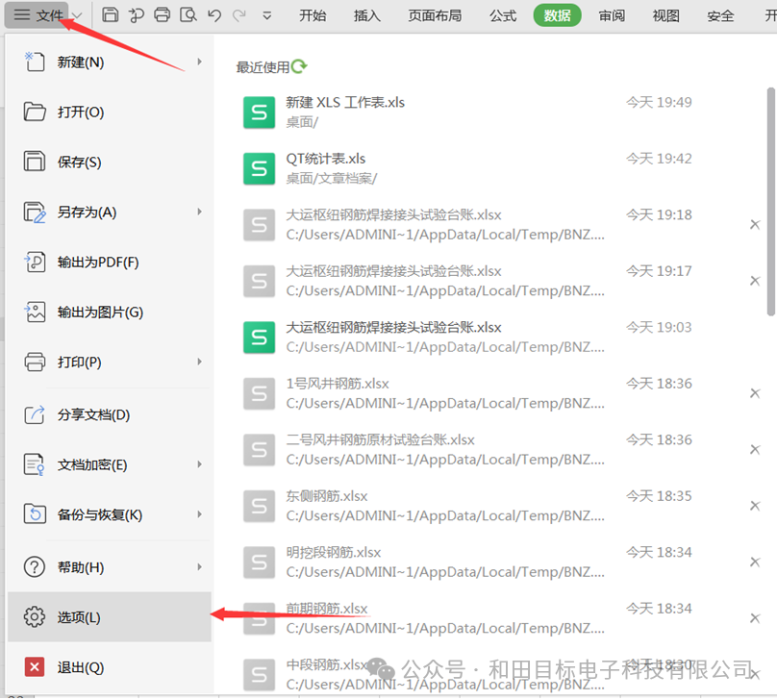The height and width of the screenshot is (700, 777).
Task: Open the 文件 menu button
Action: click(38, 15)
